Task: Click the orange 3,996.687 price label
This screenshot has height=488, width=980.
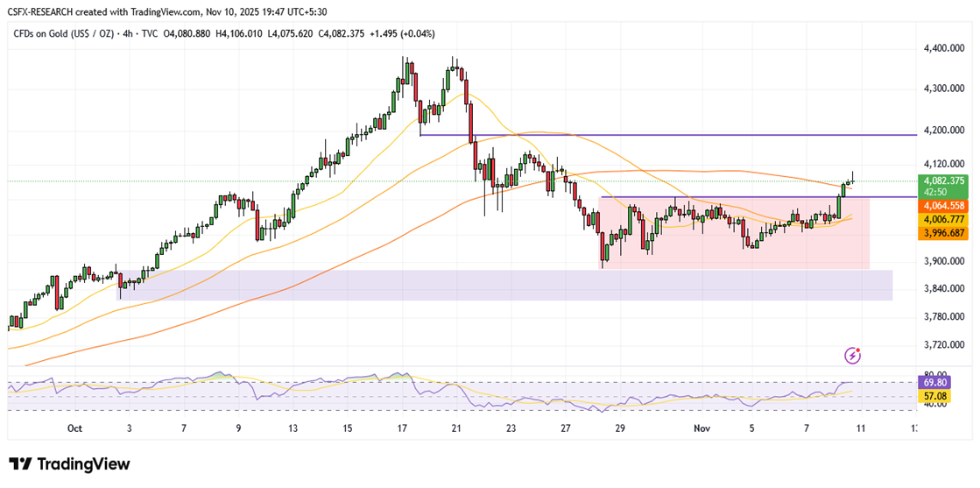Action: pos(941,233)
